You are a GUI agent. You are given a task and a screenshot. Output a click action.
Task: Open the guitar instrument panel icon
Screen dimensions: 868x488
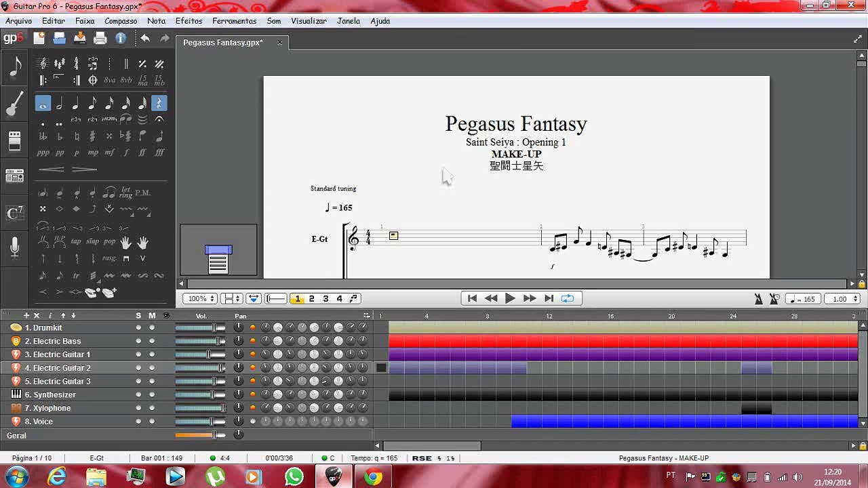click(x=15, y=104)
